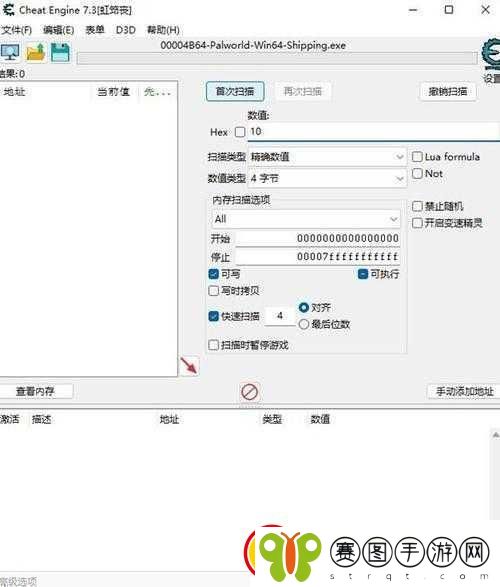This screenshot has width=500, height=587.
Task: Click the 停止 stop address field
Action: tap(318, 257)
